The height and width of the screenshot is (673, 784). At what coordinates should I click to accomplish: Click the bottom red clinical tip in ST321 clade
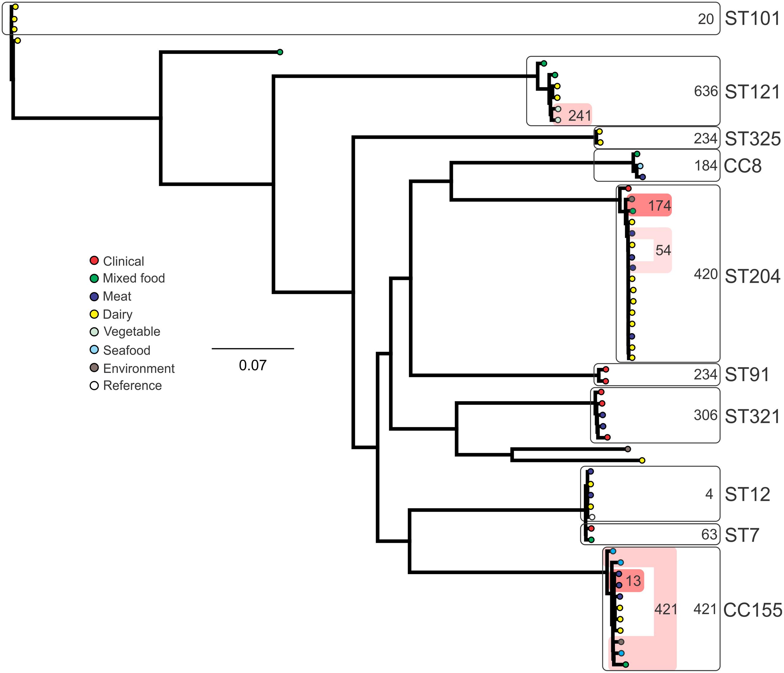pos(607,437)
